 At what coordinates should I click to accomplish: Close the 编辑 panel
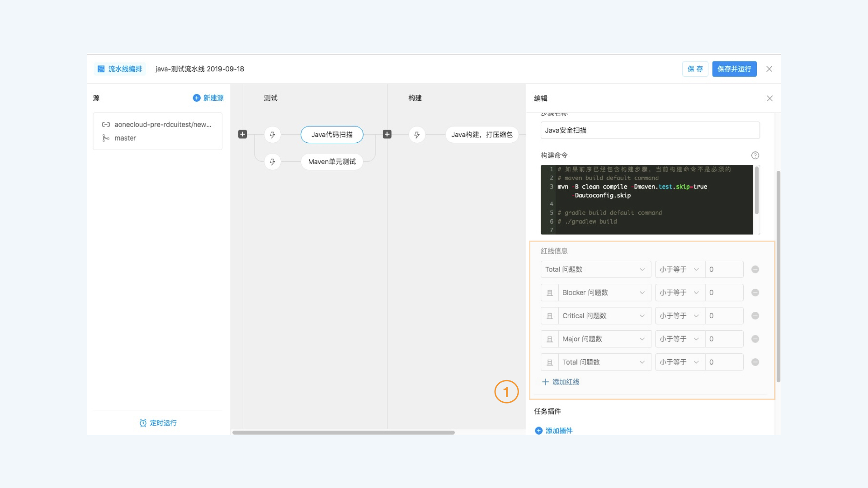(769, 98)
